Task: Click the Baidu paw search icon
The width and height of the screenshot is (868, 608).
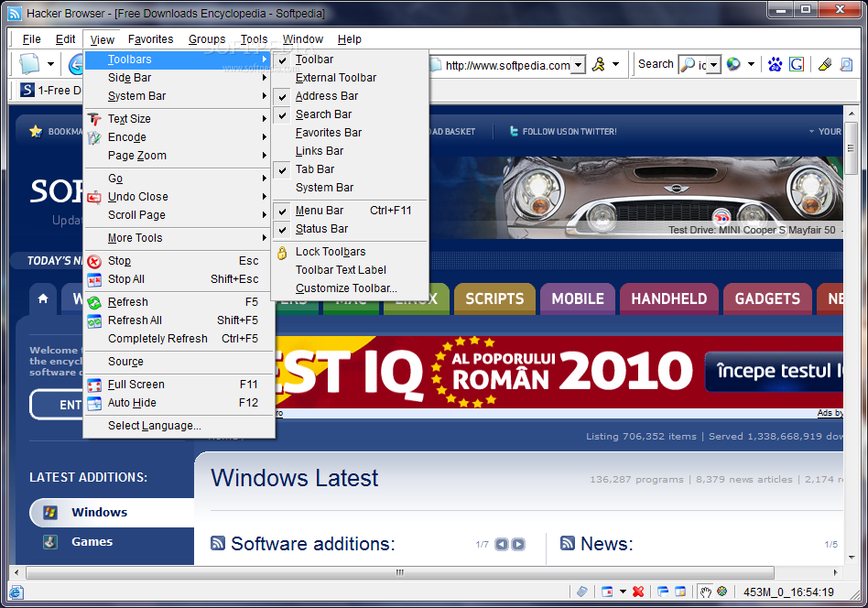Action: pos(775,65)
